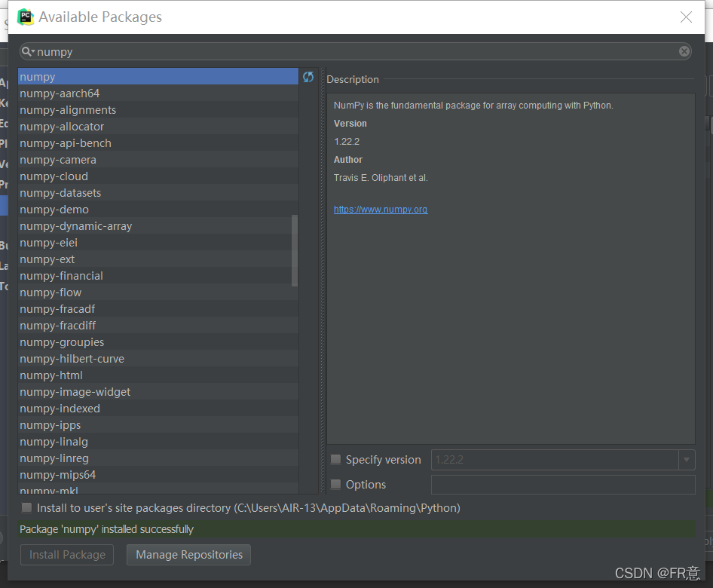Click the Options text field
The width and height of the screenshot is (713, 588).
point(563,484)
